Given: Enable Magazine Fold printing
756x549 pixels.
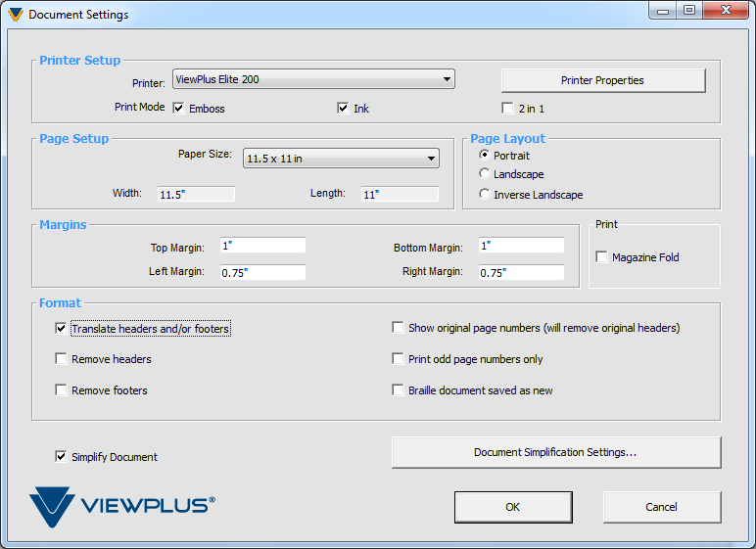Looking at the screenshot, I should pos(602,257).
